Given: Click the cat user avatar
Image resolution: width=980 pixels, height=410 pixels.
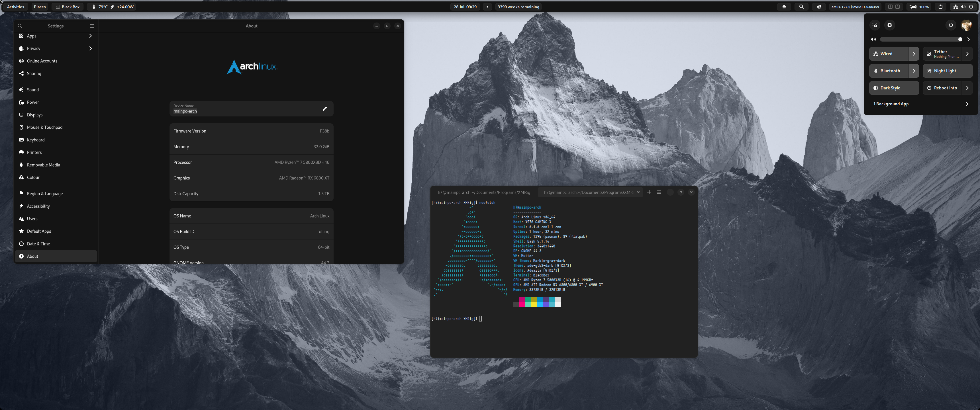Looking at the screenshot, I should tap(966, 25).
